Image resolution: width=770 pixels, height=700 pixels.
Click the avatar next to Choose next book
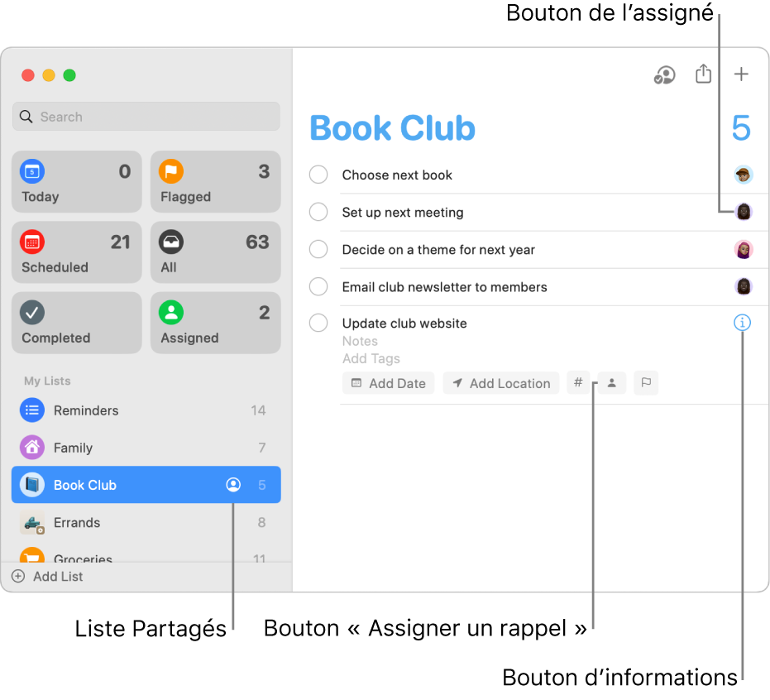coord(743,175)
